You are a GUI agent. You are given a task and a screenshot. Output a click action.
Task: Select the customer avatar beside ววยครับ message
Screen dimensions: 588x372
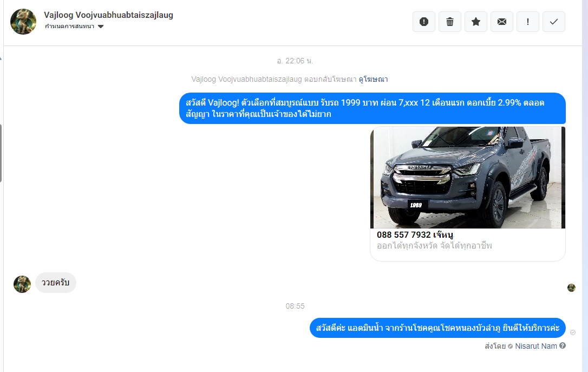click(x=22, y=284)
